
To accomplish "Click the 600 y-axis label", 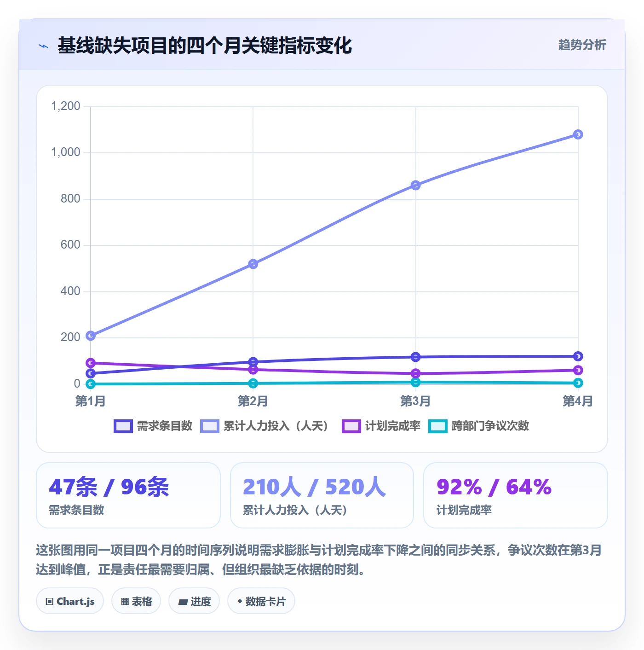I will click(x=70, y=245).
